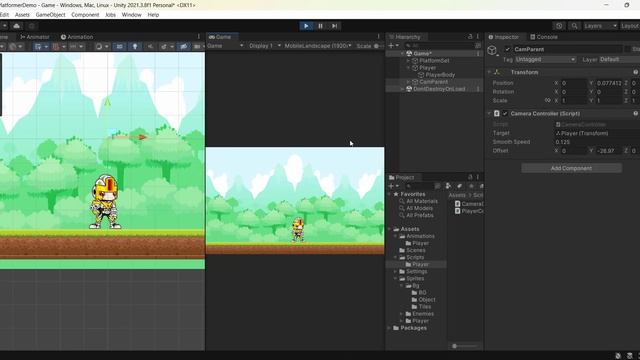
Task: Disable the Camera Controller script checkbox
Action: pyautogui.click(x=505, y=113)
